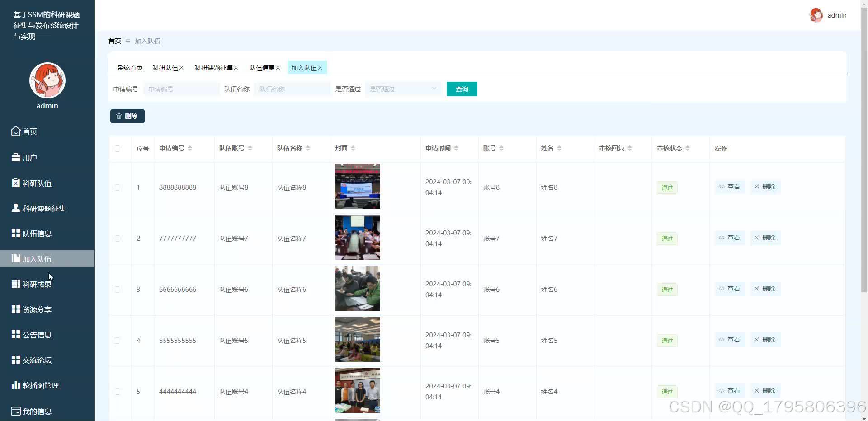The height and width of the screenshot is (421, 868).
Task: Close the 科研队伍 tab with its X
Action: click(181, 68)
